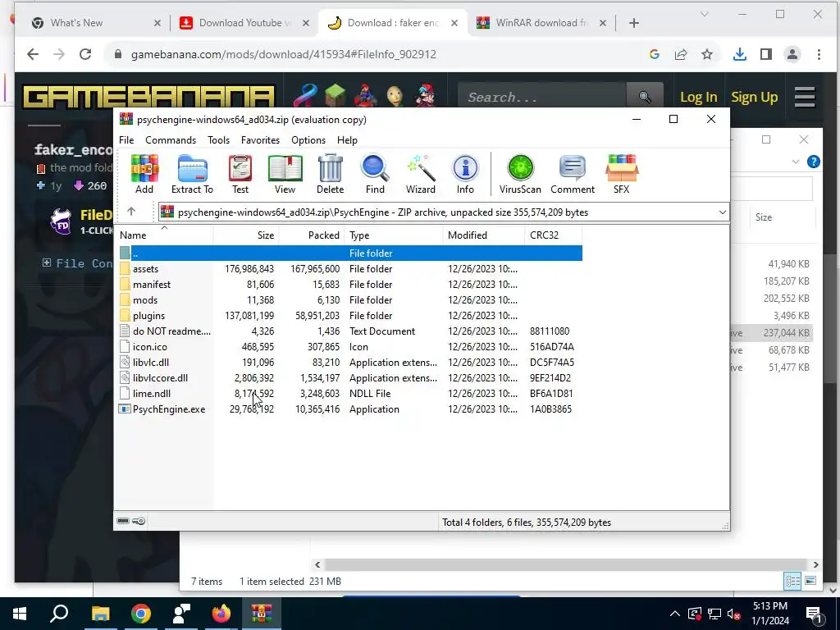Click the browser back arrow
This screenshot has width=840, height=630.
click(x=33, y=54)
